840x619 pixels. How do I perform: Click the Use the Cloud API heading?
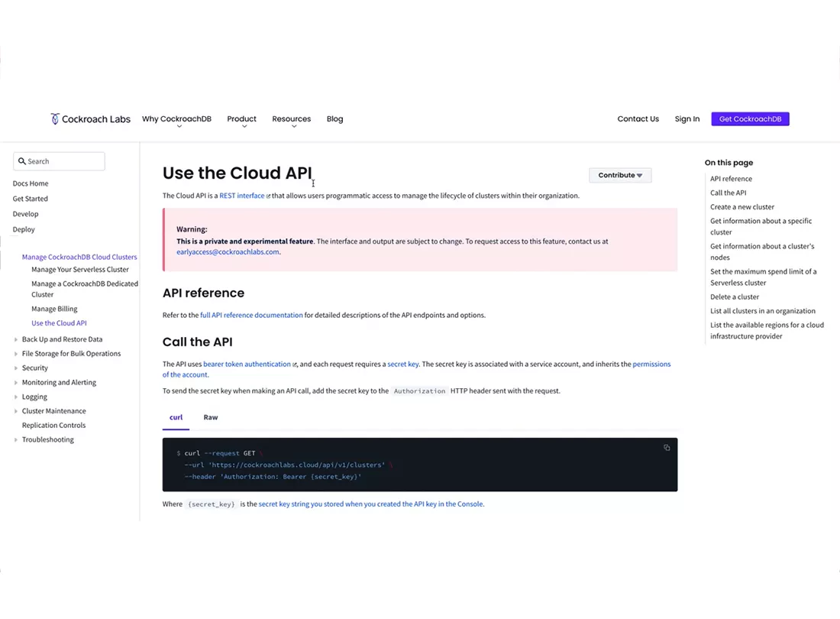pos(237,173)
